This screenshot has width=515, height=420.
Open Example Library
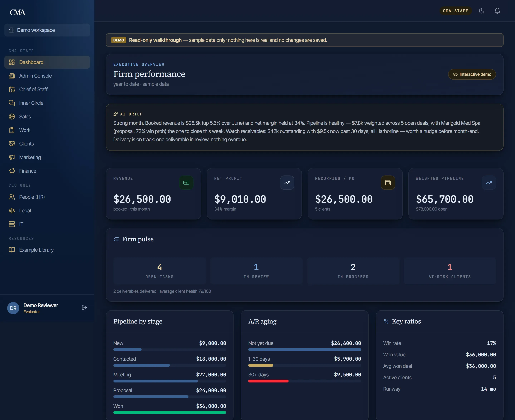click(x=47, y=250)
